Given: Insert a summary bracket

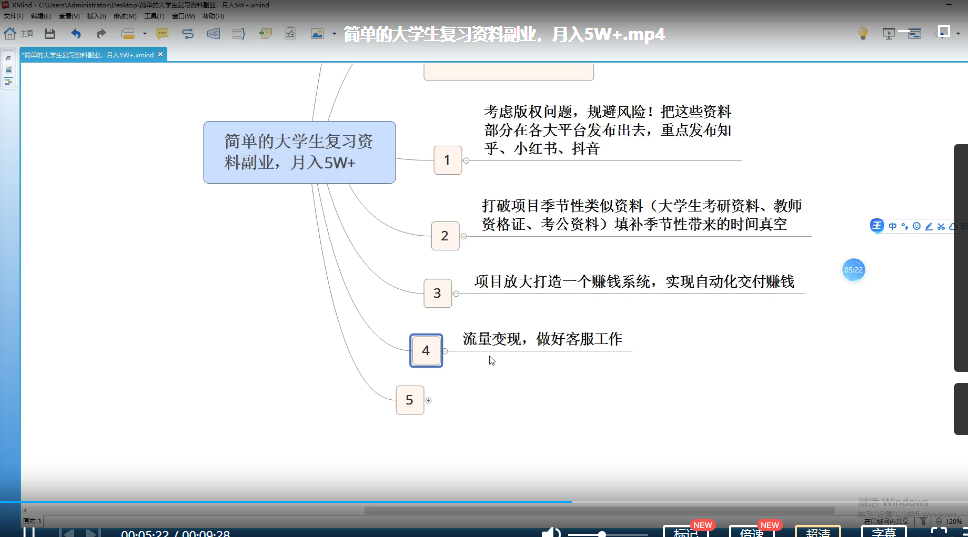Looking at the screenshot, I should [238, 33].
